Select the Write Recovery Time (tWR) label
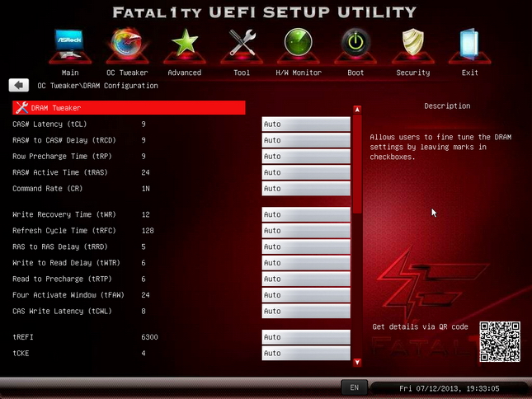The image size is (532, 399). click(x=64, y=214)
